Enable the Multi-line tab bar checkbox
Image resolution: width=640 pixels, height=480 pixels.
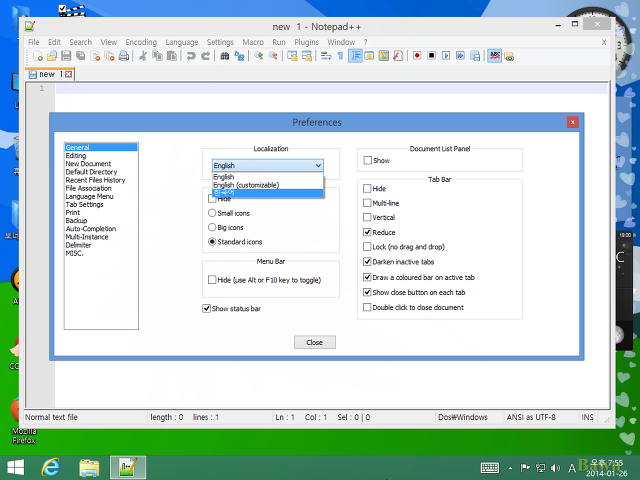(367, 203)
